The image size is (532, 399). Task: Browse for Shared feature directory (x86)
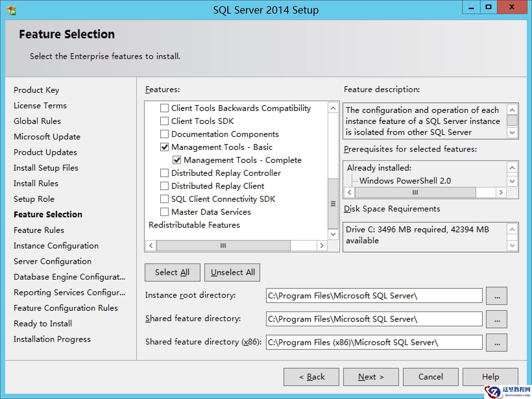pos(496,342)
